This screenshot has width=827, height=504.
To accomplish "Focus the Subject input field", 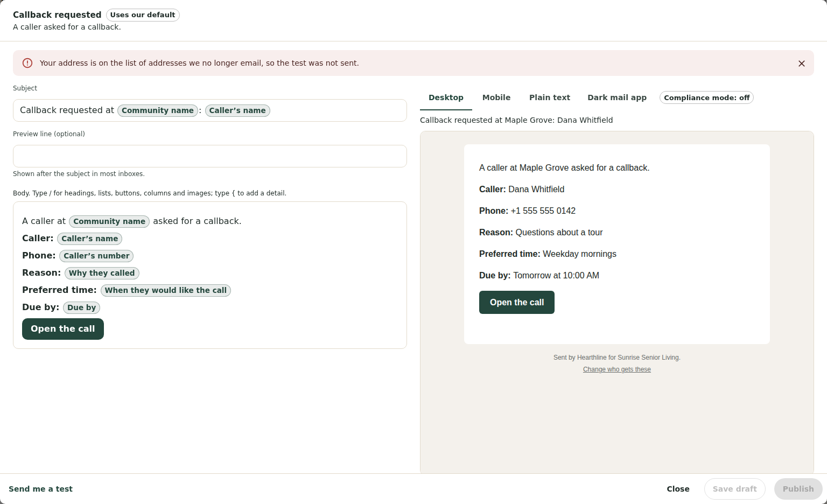I will 210,110.
